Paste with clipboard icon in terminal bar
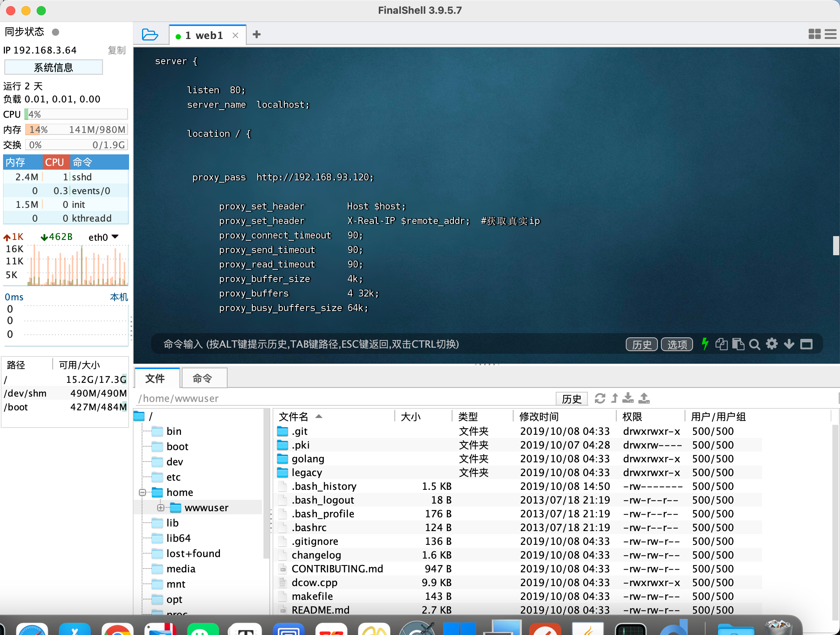Image resolution: width=840 pixels, height=635 pixels. pos(738,344)
